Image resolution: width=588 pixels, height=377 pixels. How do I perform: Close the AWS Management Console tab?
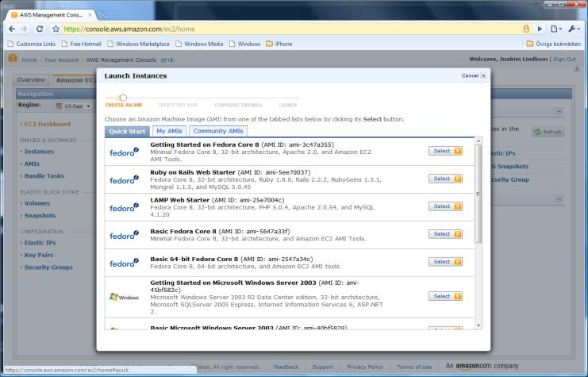pyautogui.click(x=90, y=15)
